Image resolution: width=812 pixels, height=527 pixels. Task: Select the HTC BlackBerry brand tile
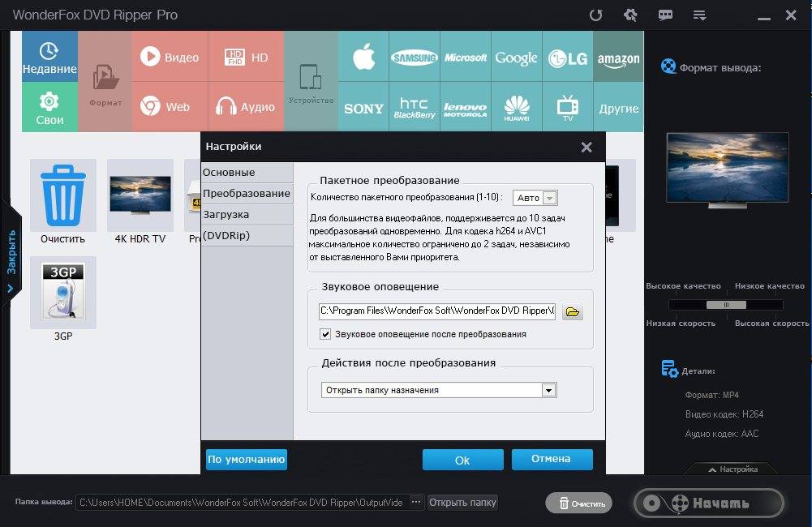coord(415,107)
